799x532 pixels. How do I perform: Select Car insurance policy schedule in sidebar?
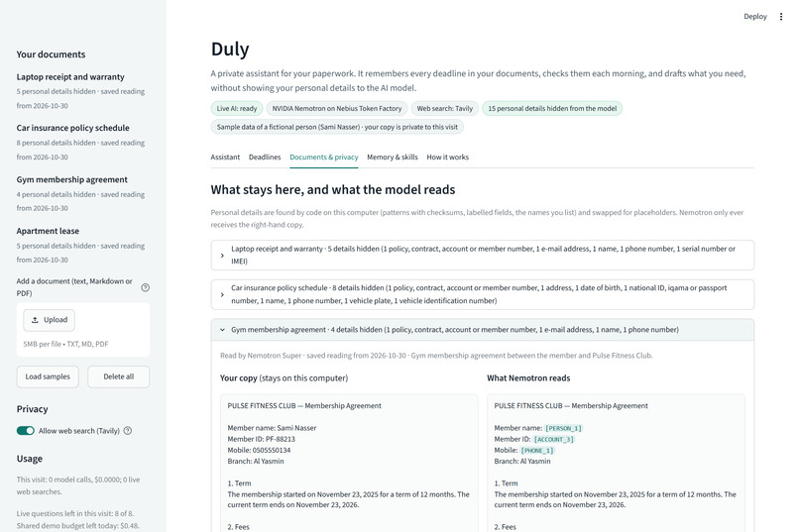[72, 128]
